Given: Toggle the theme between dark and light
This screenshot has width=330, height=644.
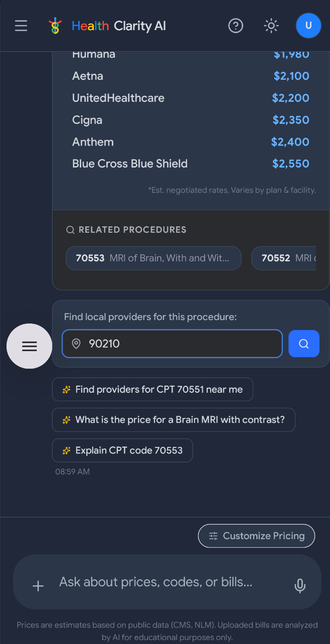Looking at the screenshot, I should pyautogui.click(x=271, y=26).
